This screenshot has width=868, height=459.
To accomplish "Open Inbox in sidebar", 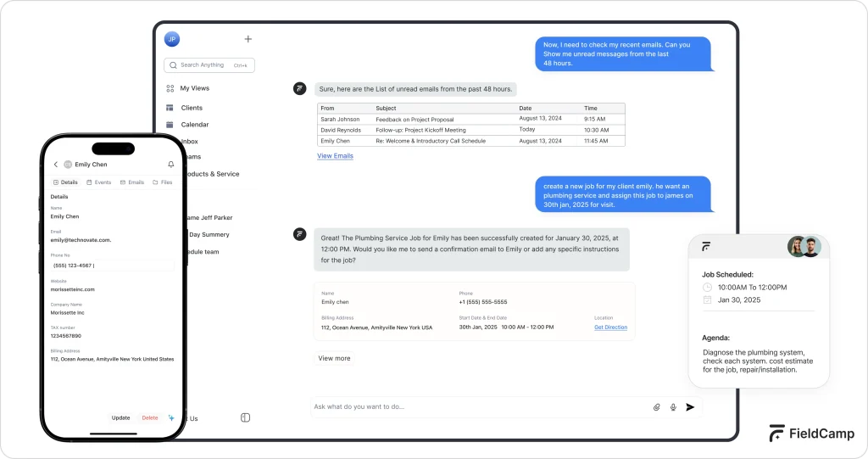I will pyautogui.click(x=189, y=142).
